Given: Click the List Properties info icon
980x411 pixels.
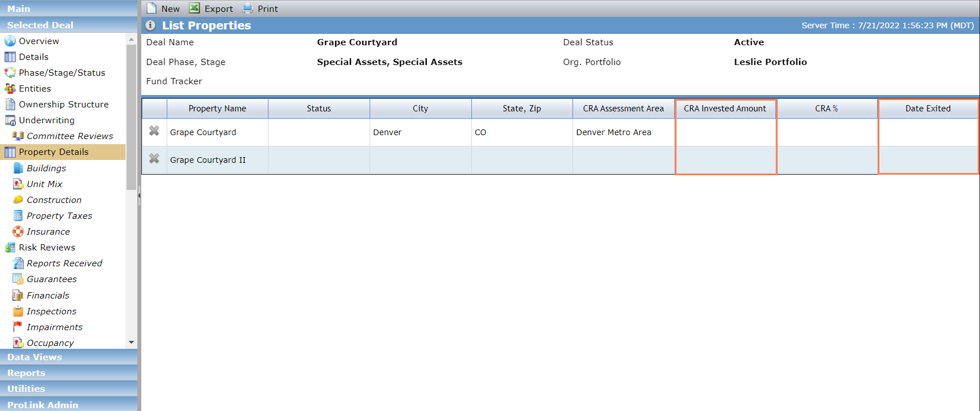Looking at the screenshot, I should pos(150,25).
